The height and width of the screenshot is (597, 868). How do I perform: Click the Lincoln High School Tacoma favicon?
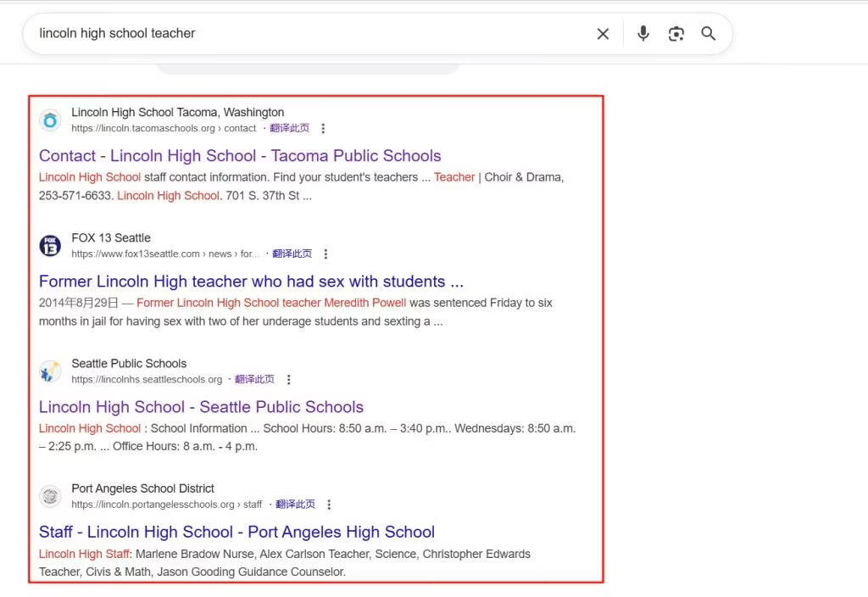tap(50, 120)
